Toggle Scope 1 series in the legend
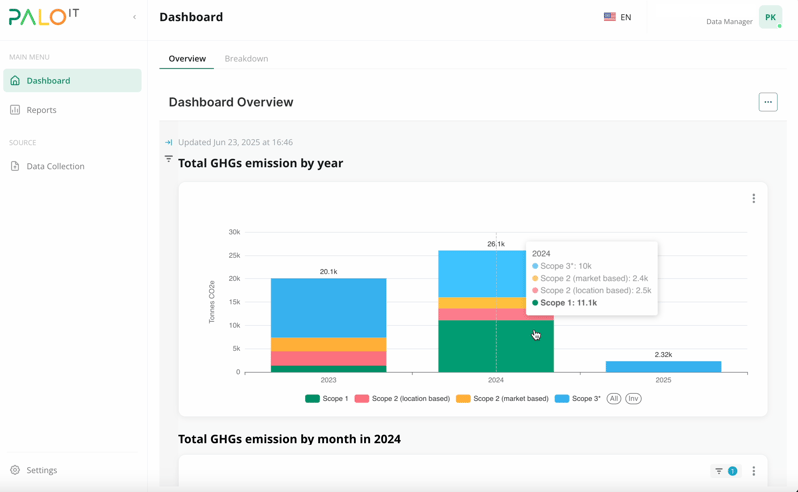The width and height of the screenshot is (798, 492). (x=327, y=399)
